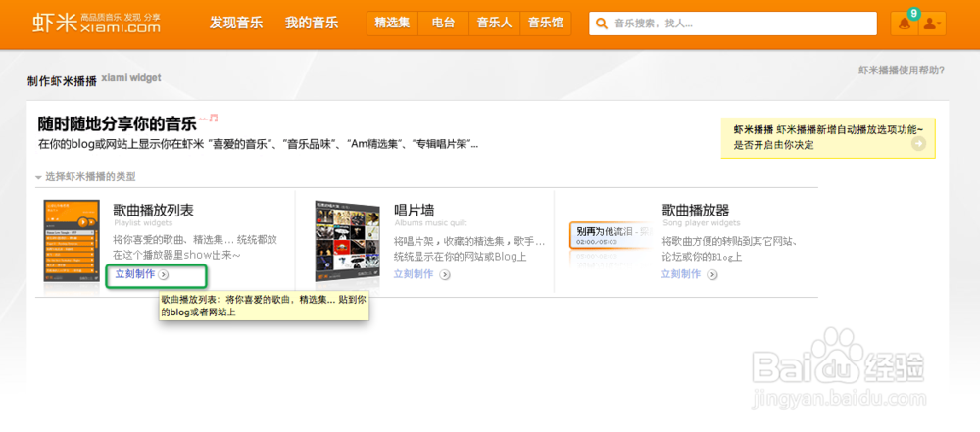This screenshot has height=432, width=980.
Task: Open the notification bell icon
Action: [905, 24]
